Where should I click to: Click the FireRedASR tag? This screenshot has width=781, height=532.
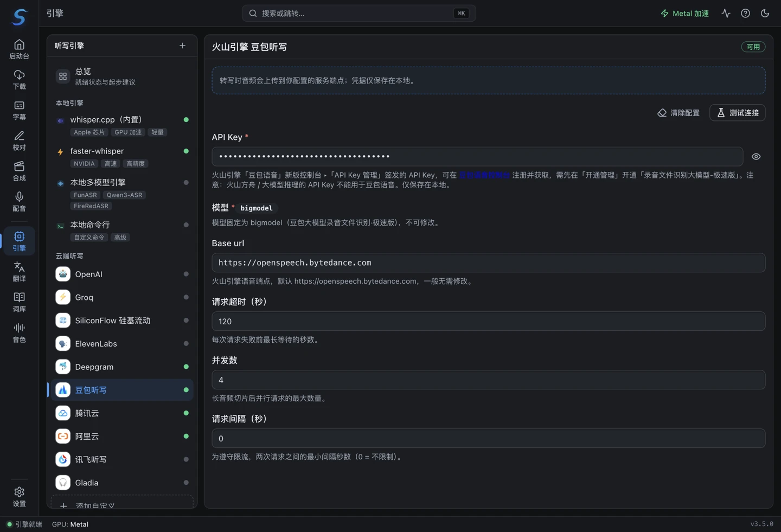[x=91, y=206]
